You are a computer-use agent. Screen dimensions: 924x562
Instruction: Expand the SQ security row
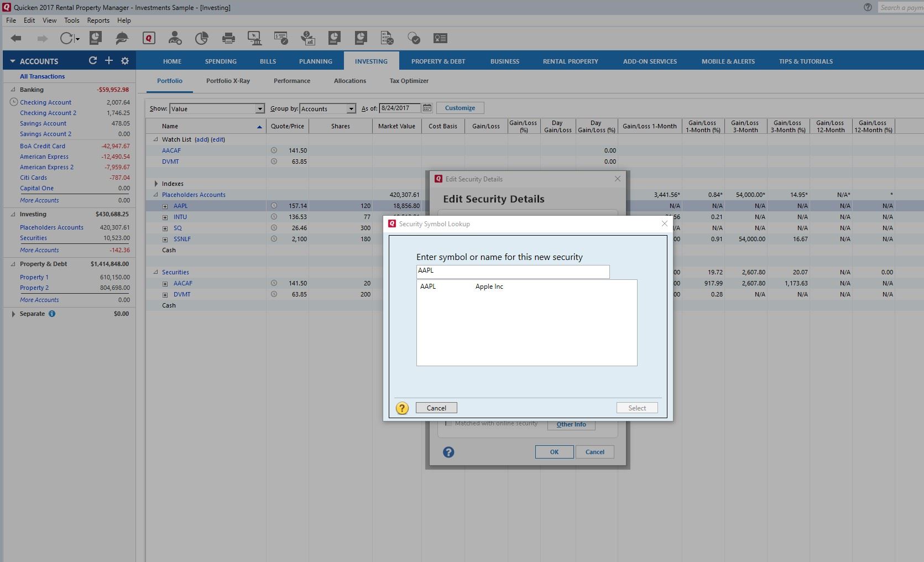[165, 228]
